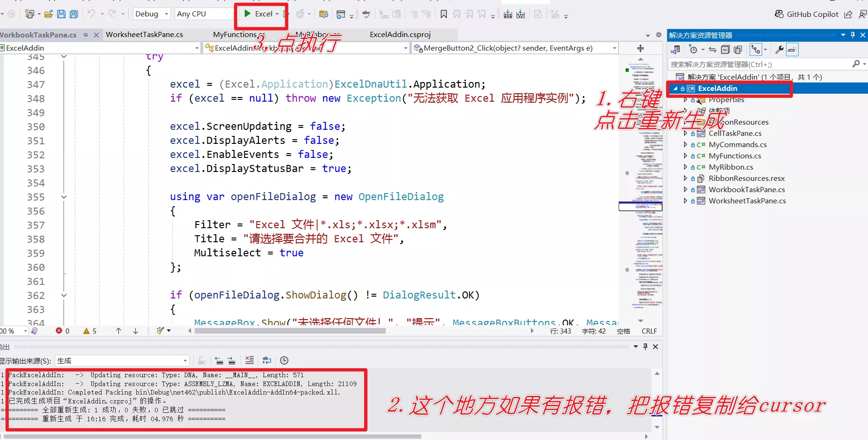Close the WorkbookTaskPane.cs tab
This screenshot has width=868, height=440.
96,35
